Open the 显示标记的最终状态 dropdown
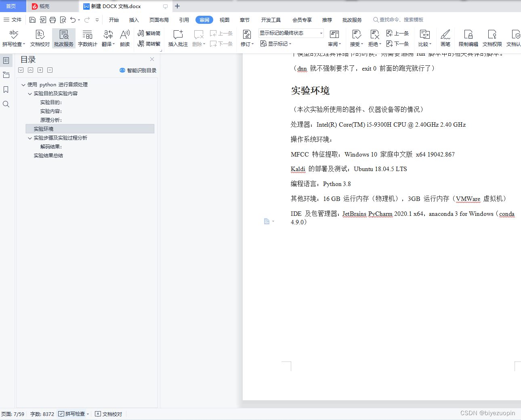521x420 pixels. point(291,33)
